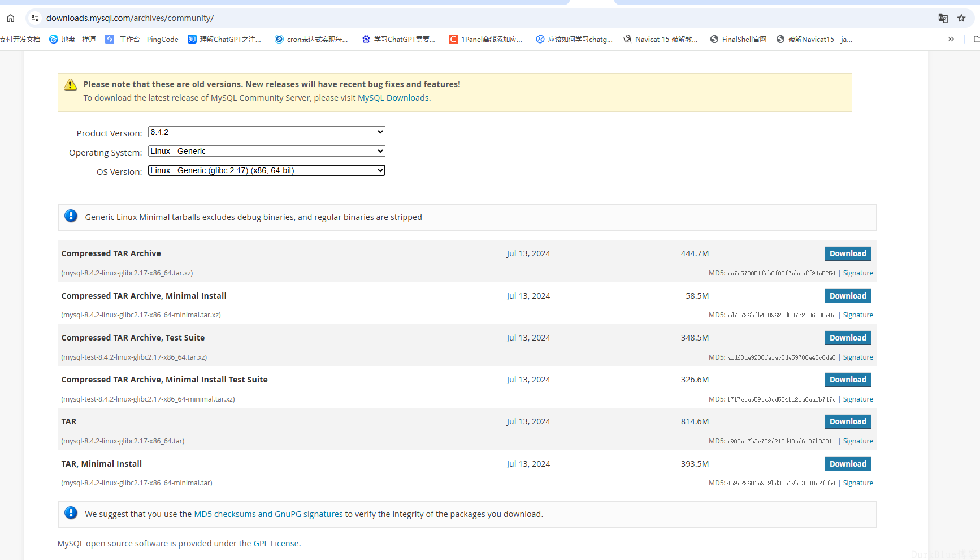980x560 pixels.
Task: Open Signature for mysql-test minimal archive
Action: (858, 399)
